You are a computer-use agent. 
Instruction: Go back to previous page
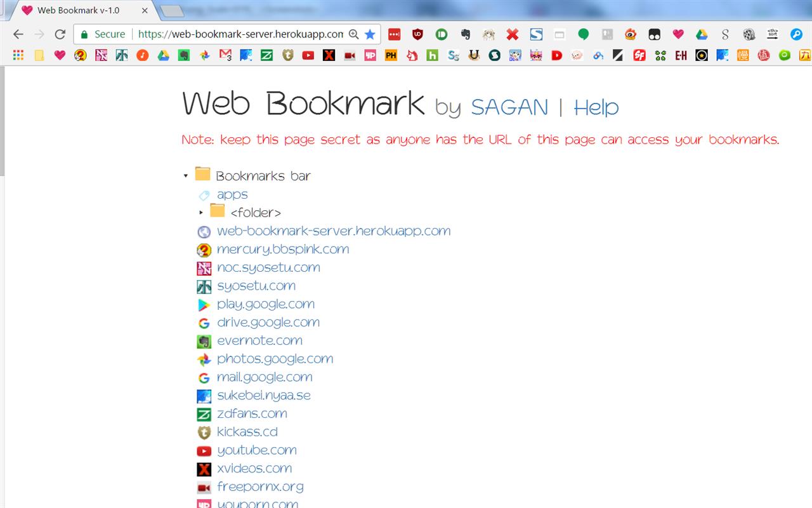(x=18, y=34)
